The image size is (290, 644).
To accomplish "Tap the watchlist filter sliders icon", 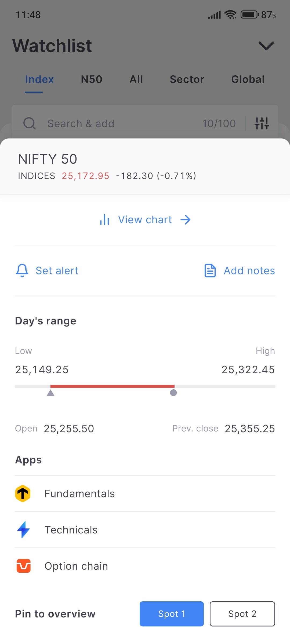I will point(262,123).
